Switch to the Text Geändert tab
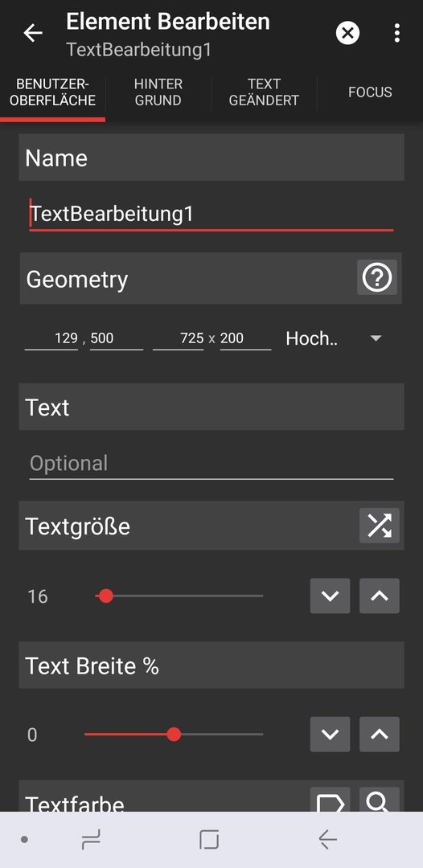Image resolution: width=423 pixels, height=868 pixels. [264, 92]
